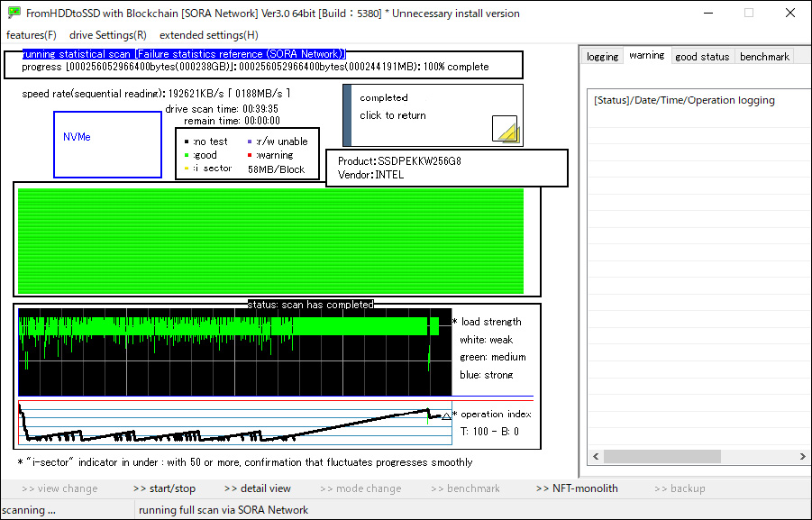Click the load strength graph
The image size is (812, 520).
[234, 352]
